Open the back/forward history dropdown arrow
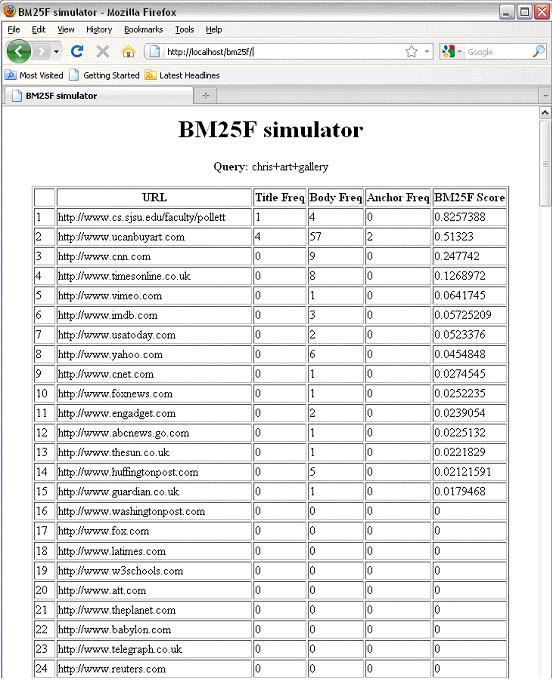Image resolution: width=552 pixels, height=681 pixels. (56, 52)
